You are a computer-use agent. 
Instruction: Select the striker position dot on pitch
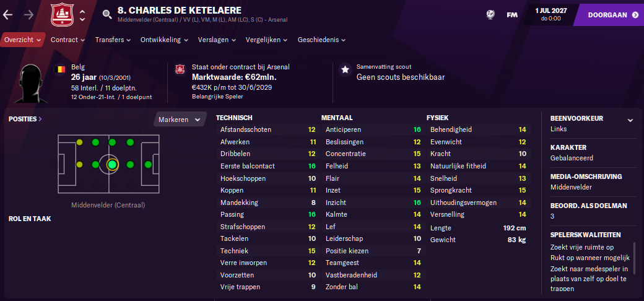148,165
